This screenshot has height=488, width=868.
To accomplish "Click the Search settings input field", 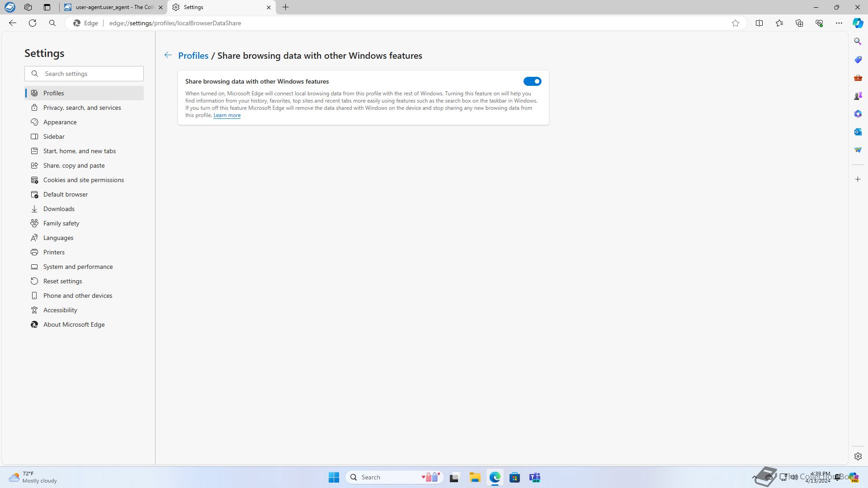I will coord(84,74).
